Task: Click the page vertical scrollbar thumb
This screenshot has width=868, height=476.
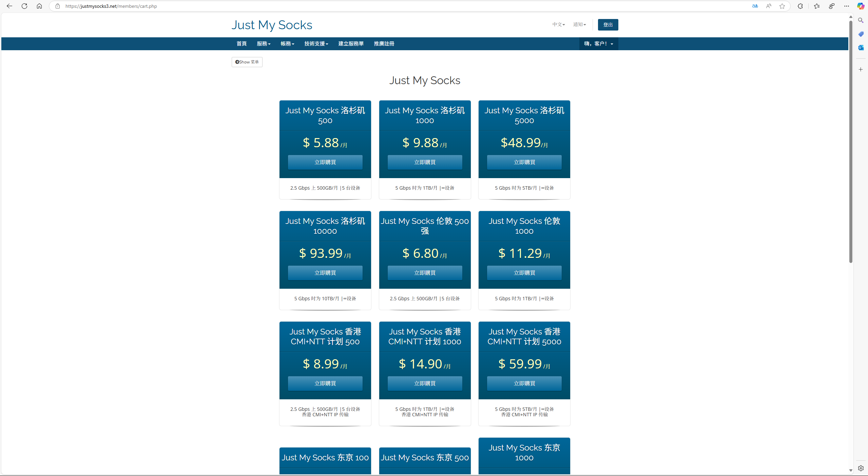Action: click(x=851, y=142)
